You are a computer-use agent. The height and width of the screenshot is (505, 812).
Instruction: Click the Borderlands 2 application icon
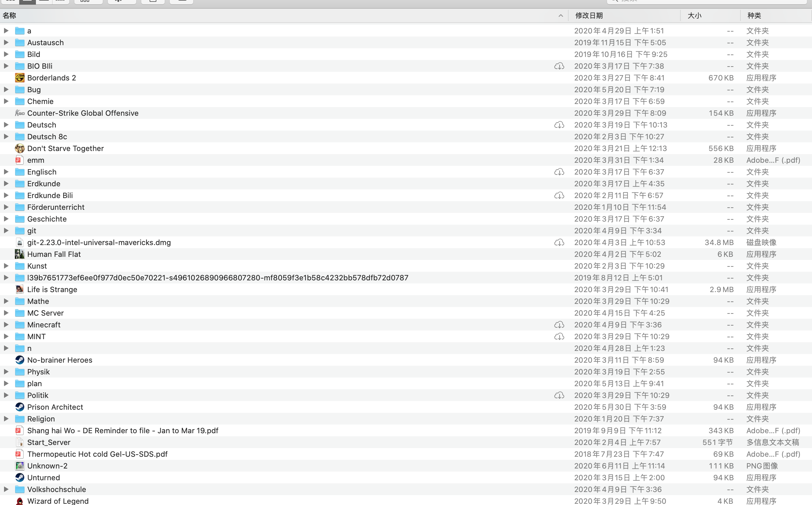click(x=20, y=78)
